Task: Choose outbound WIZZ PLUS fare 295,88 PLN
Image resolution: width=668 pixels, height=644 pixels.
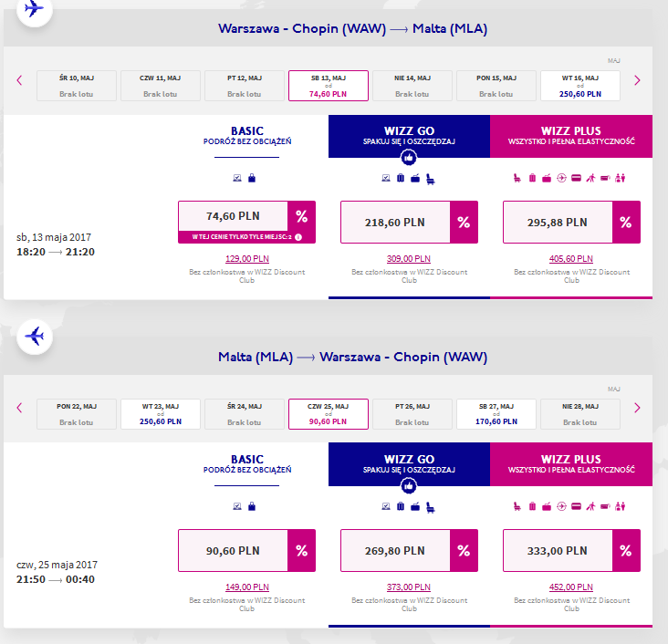Action: [x=558, y=223]
